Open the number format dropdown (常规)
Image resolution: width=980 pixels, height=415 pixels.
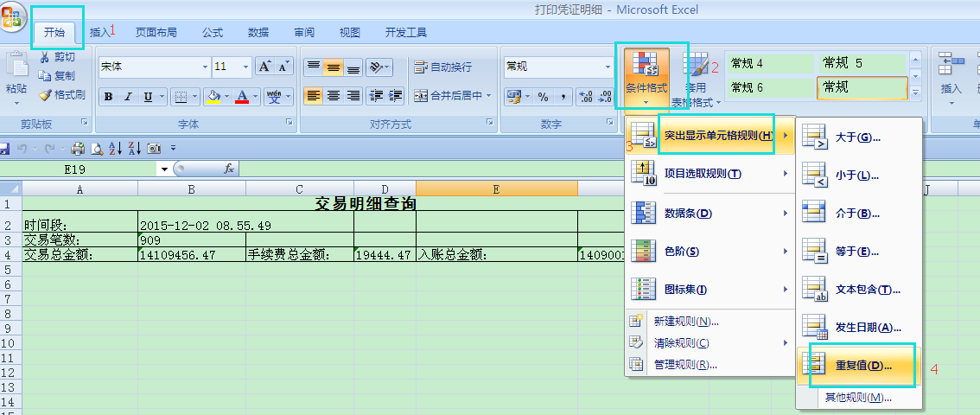pyautogui.click(x=608, y=67)
